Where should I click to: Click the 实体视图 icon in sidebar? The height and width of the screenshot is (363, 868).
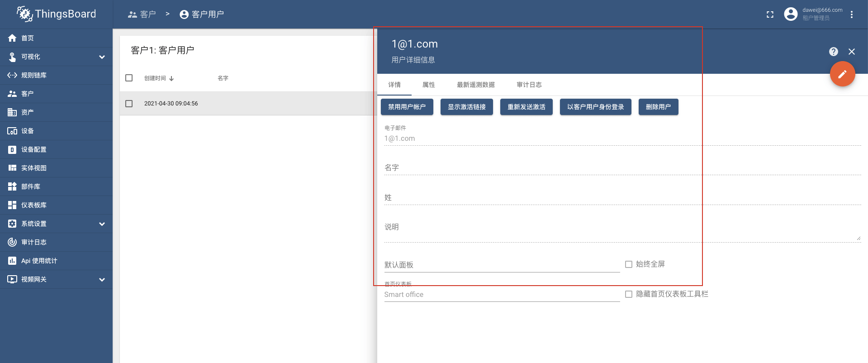point(12,168)
